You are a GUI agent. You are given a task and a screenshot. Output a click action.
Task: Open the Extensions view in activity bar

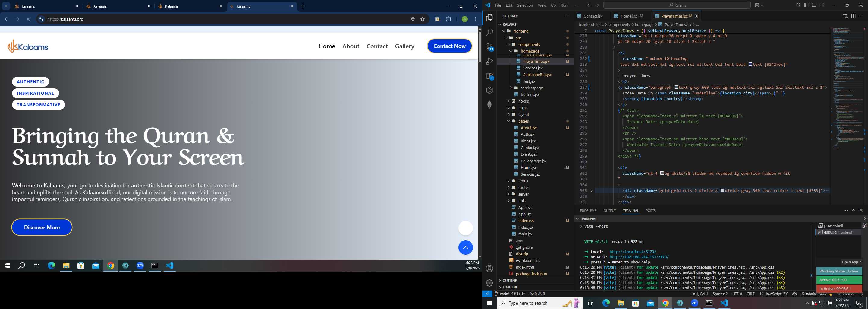tap(489, 76)
